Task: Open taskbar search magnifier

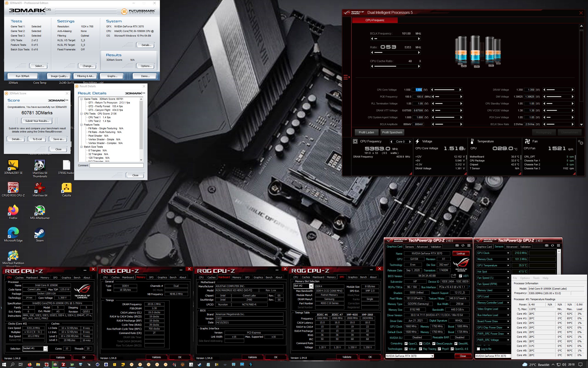Action: click(12, 364)
